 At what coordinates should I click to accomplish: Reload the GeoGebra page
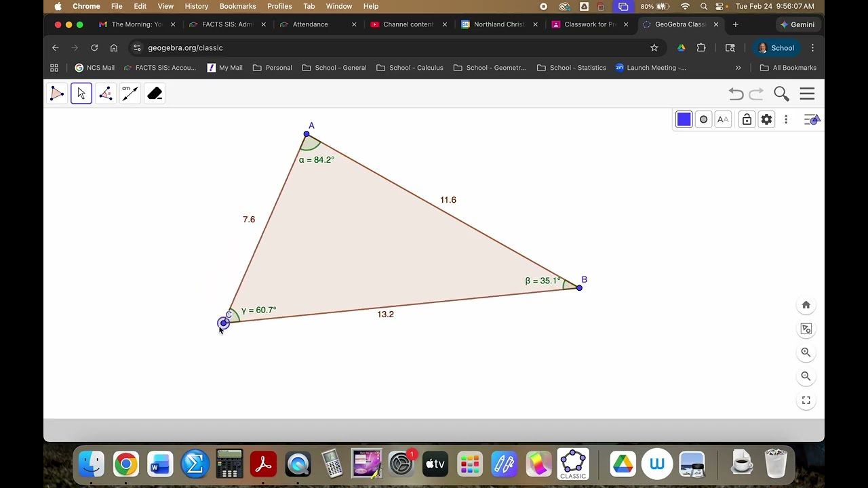click(x=94, y=48)
